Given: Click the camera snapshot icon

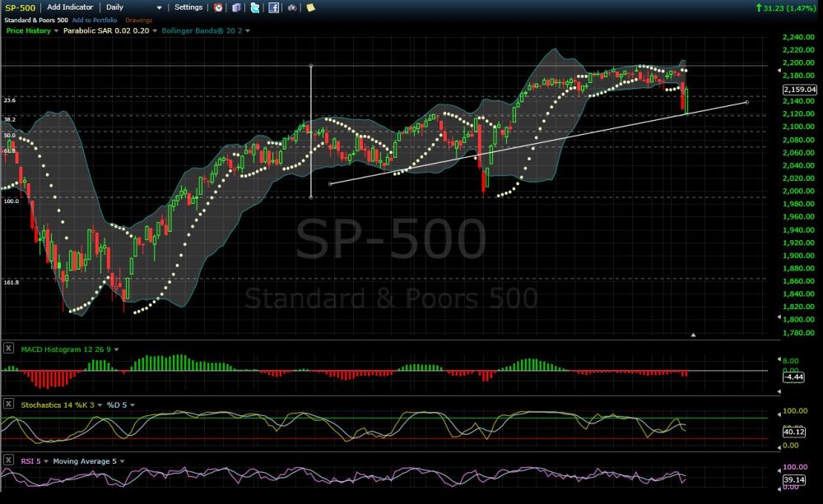Looking at the screenshot, I should tap(292, 7).
